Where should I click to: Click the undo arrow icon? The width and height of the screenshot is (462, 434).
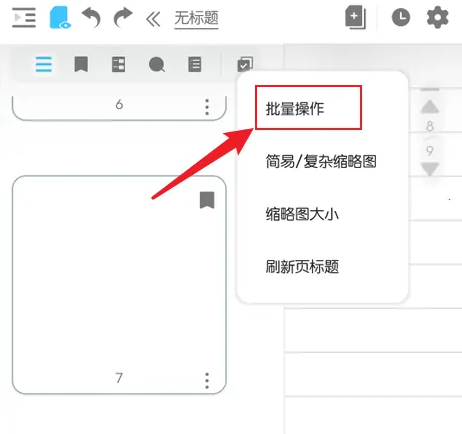click(91, 18)
